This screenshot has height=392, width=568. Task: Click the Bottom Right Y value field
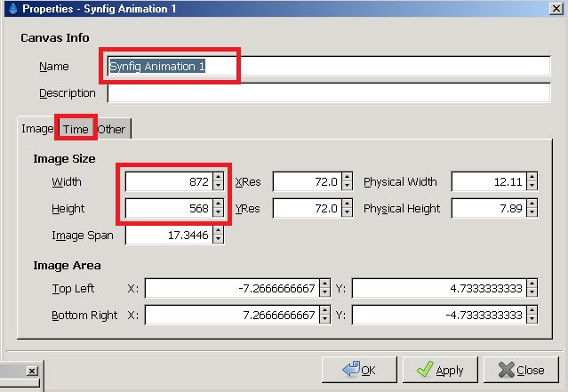click(439, 315)
